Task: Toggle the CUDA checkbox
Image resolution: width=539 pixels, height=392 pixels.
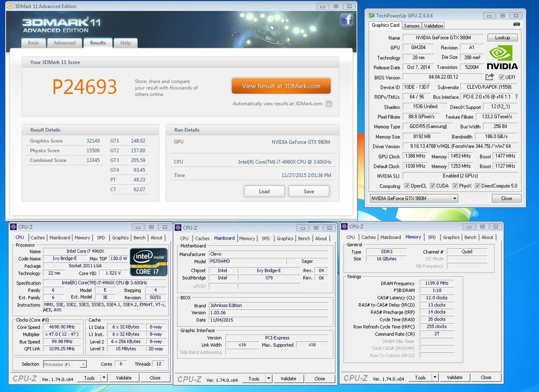Action: point(432,186)
